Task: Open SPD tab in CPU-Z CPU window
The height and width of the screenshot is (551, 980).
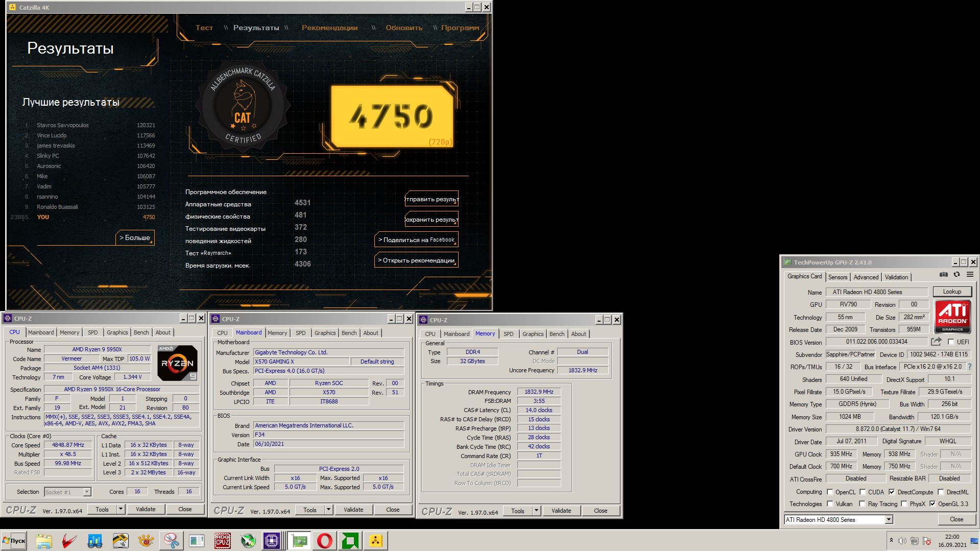Action: pyautogui.click(x=92, y=332)
